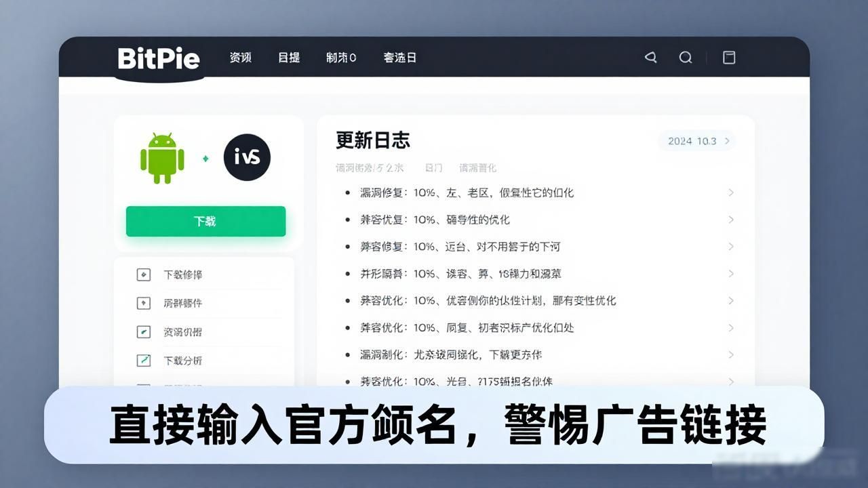Click the upload-arrow icon in second sidebar row
Viewport: 868px width, 488px height.
143,303
